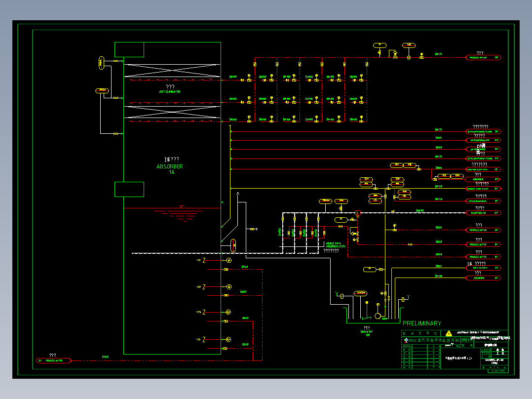
Task: Click the MIST ELIMINATOR text label
Action: tap(170, 92)
